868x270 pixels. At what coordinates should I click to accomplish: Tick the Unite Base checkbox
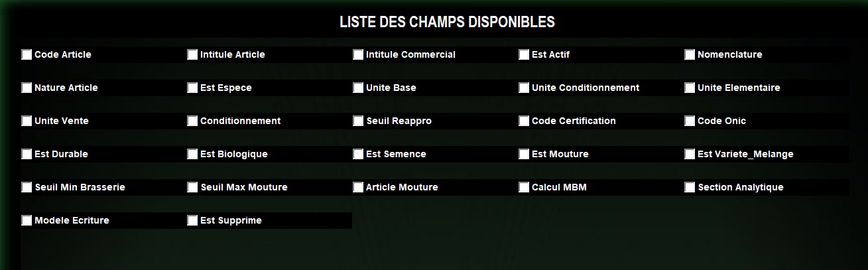tap(358, 88)
